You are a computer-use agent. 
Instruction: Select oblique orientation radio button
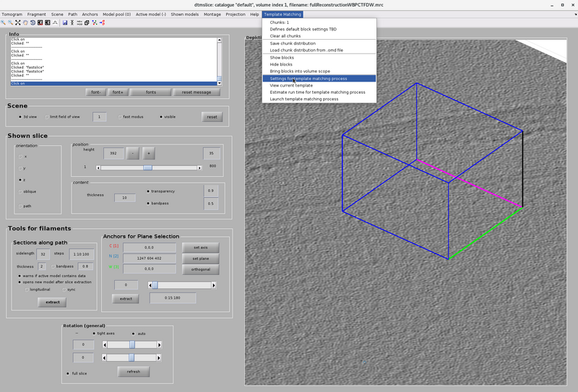click(x=20, y=191)
